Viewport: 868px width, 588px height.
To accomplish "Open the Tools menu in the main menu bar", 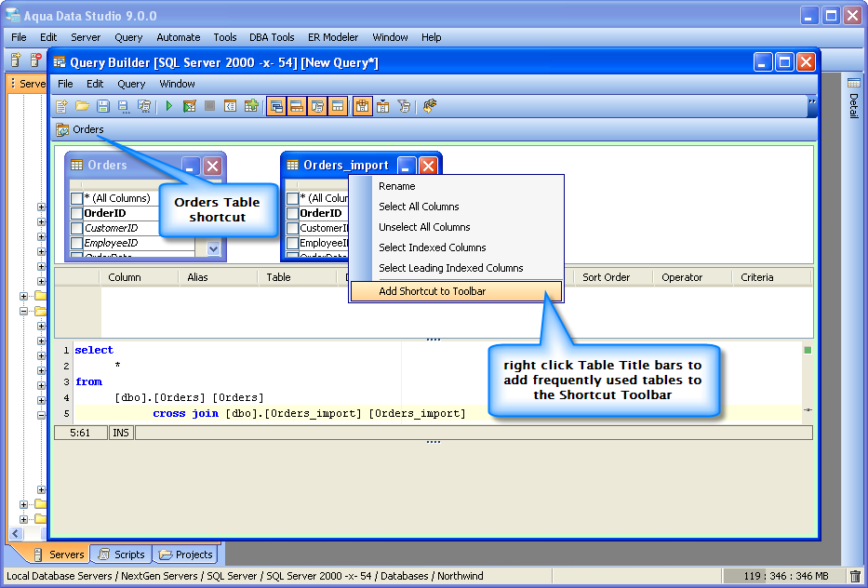I will 225,37.
